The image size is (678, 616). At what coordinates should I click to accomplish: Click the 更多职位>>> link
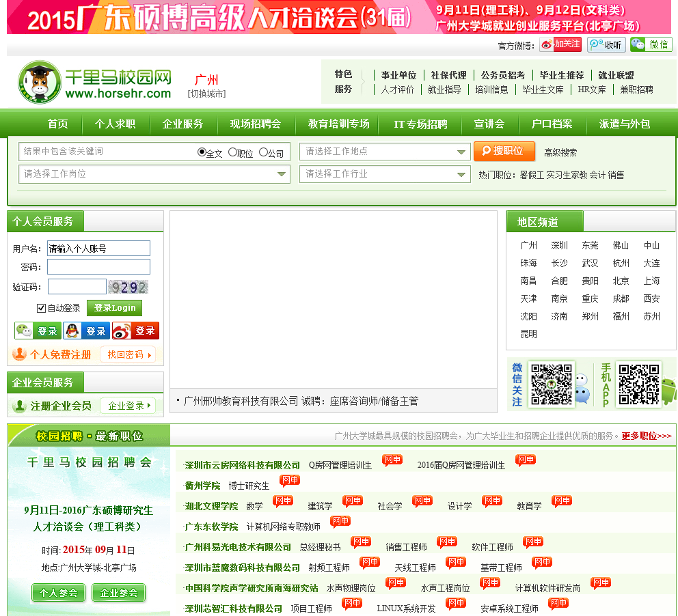click(647, 436)
